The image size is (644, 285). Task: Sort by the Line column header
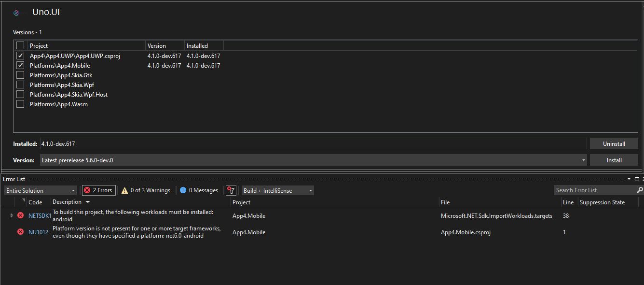[x=568, y=202]
